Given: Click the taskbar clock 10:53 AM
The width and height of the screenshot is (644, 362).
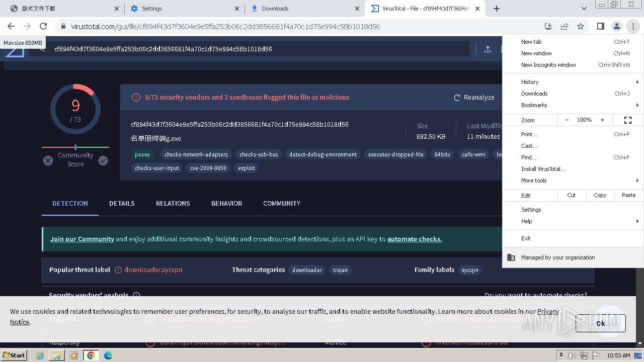Looking at the screenshot, I should [x=618, y=355].
